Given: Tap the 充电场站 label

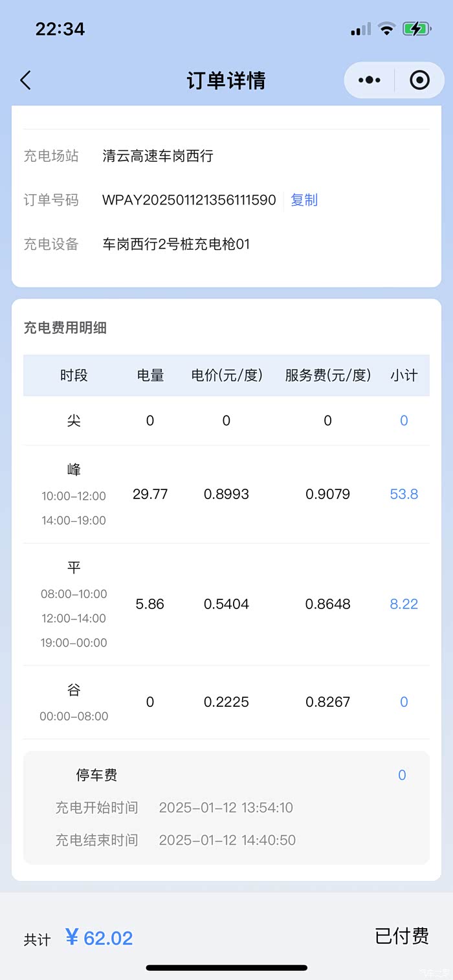Looking at the screenshot, I should pyautogui.click(x=51, y=156).
